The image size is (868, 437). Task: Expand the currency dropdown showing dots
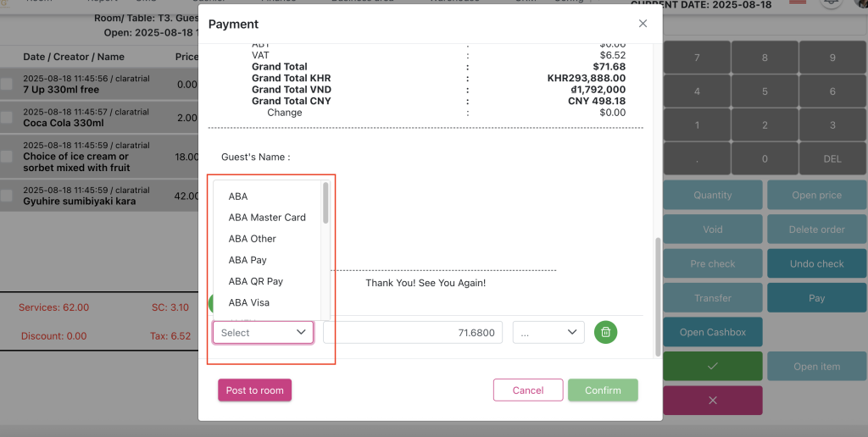click(x=548, y=333)
